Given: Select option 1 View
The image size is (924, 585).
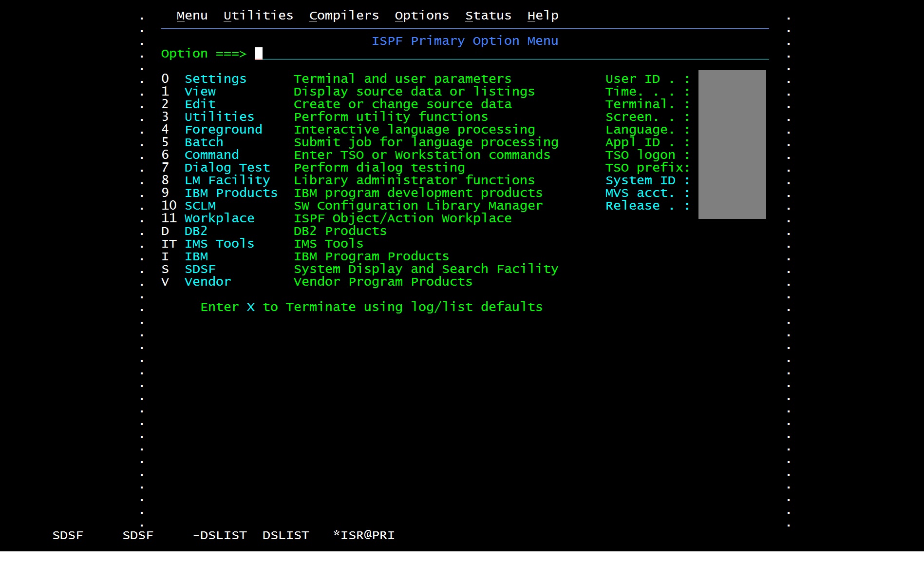Looking at the screenshot, I should coord(200,92).
